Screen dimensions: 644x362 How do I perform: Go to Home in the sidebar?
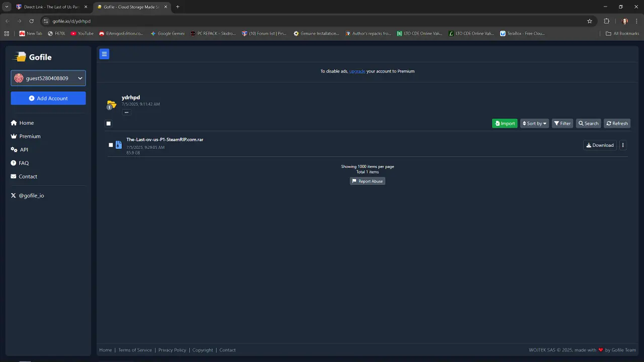[x=23, y=123]
